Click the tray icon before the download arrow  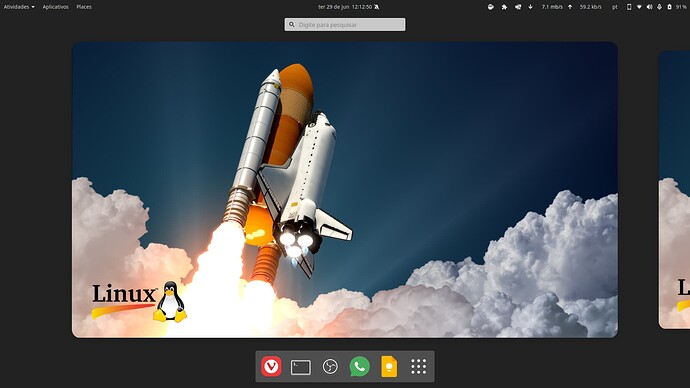pos(518,7)
